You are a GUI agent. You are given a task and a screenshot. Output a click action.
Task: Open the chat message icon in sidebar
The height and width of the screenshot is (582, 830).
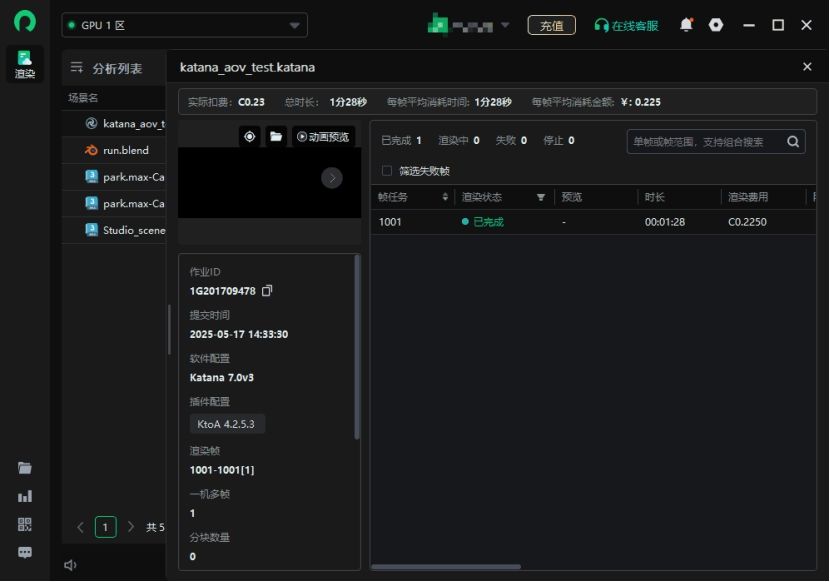tap(24, 552)
